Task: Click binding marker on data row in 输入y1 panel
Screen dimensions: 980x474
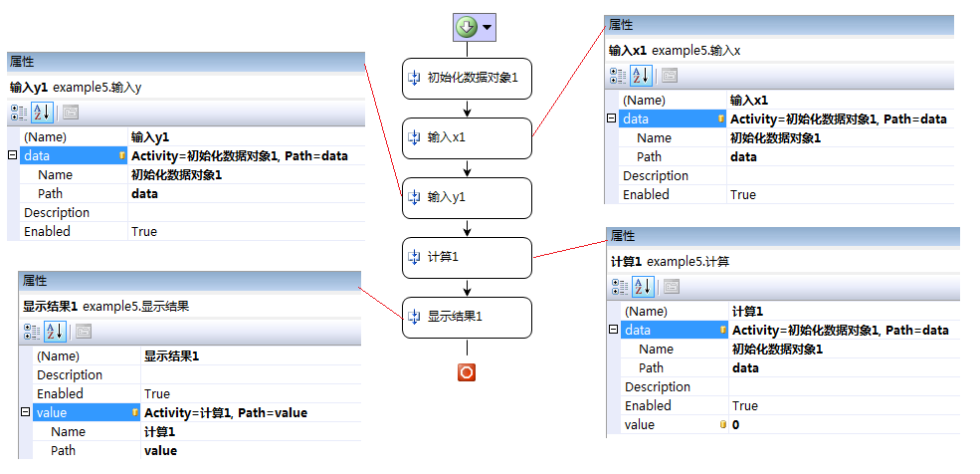Action: [122, 155]
